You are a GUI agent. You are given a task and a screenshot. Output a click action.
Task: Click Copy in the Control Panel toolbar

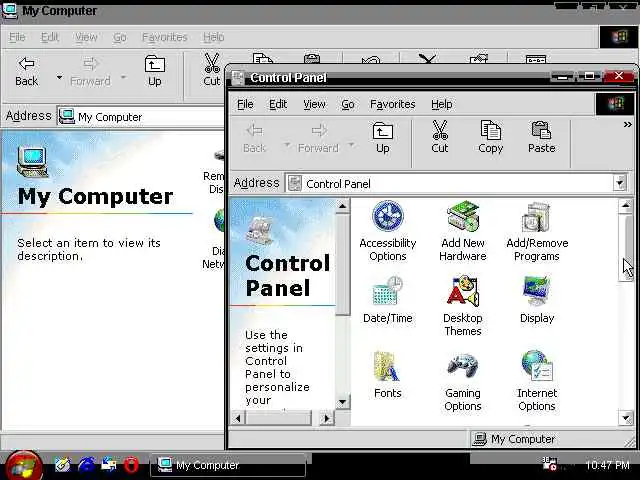(x=490, y=137)
